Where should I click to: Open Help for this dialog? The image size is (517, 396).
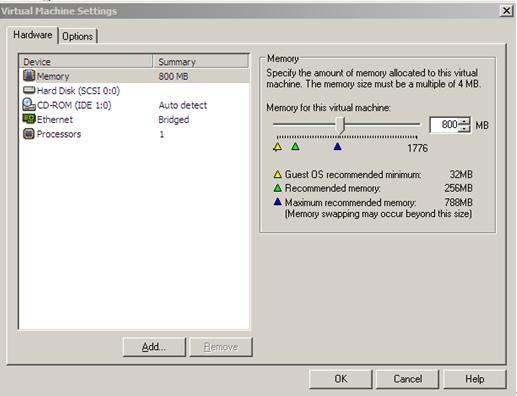475,379
